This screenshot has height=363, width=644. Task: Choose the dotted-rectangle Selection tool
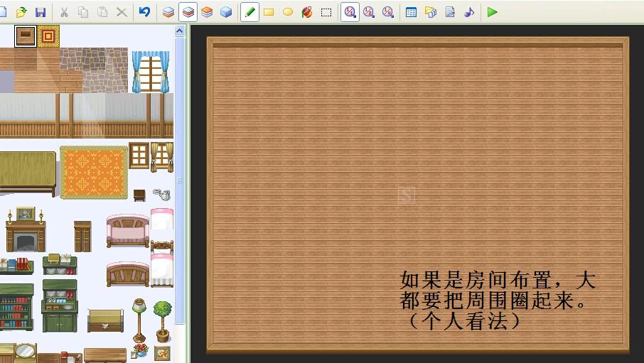(x=326, y=12)
